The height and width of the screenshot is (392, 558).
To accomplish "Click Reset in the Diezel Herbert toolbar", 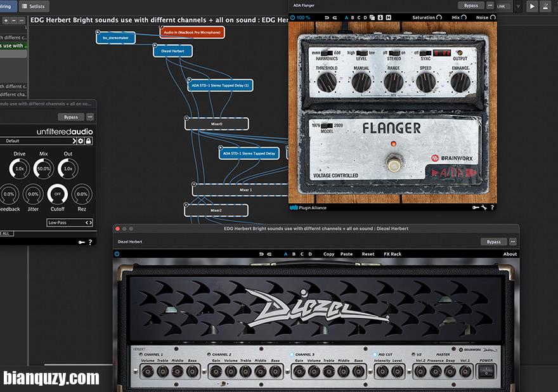I will click(368, 254).
